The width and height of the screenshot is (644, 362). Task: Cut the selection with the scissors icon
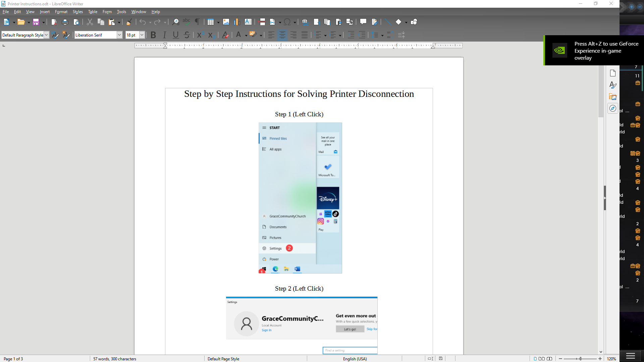tap(90, 22)
